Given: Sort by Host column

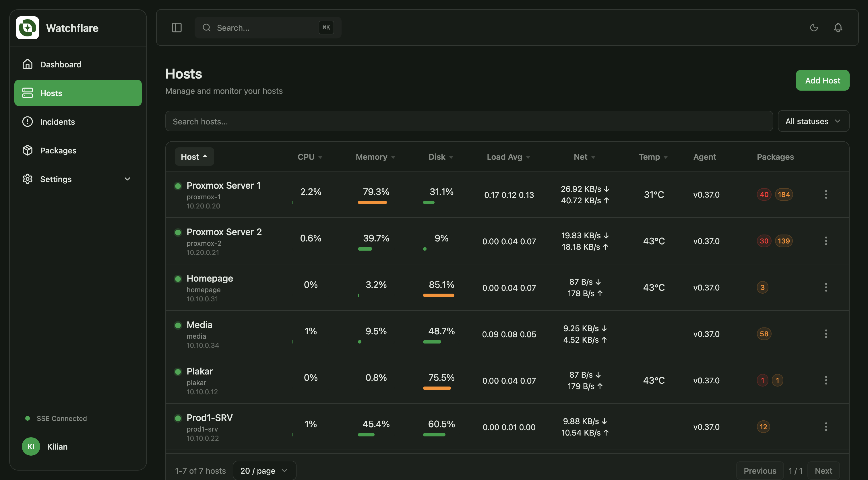Looking at the screenshot, I should (194, 157).
